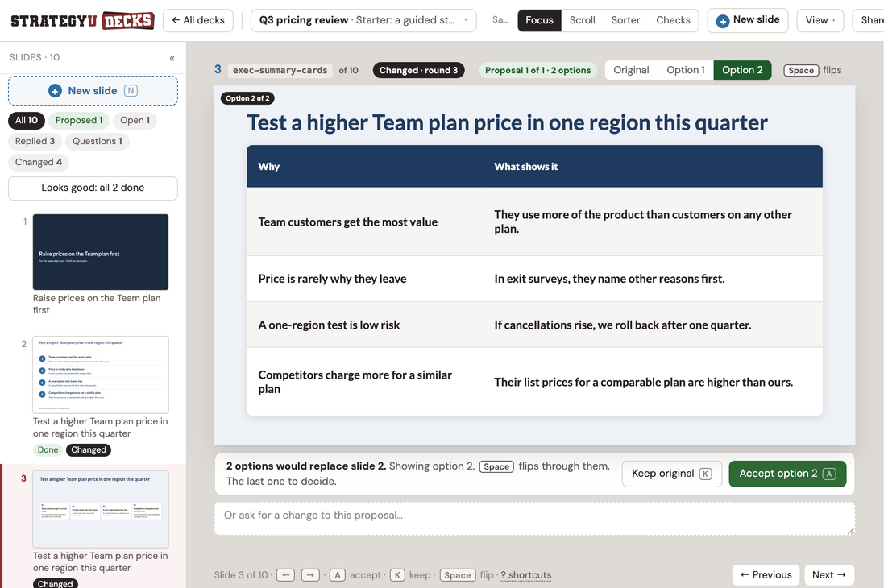
Task: Click the Proposal 1 of 1 · 2 options badge
Action: 537,70
